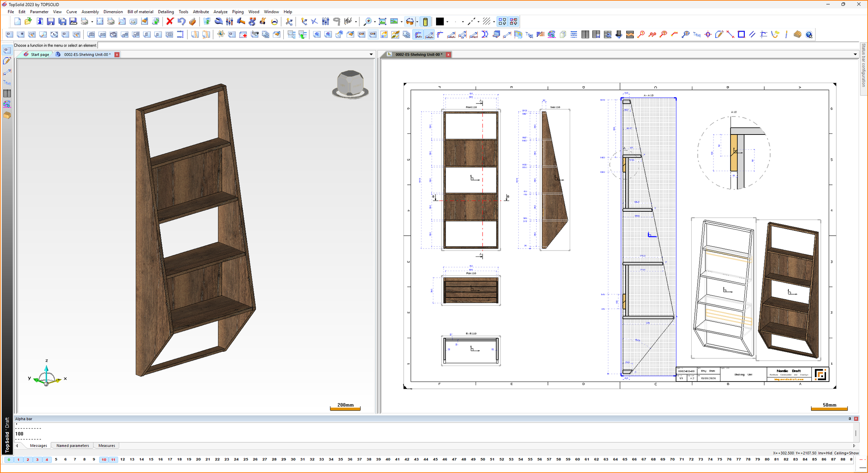Screen dimensions: 868x473
Task: Click the balloon annotation icon numbered 1
Action: [x=641, y=34]
